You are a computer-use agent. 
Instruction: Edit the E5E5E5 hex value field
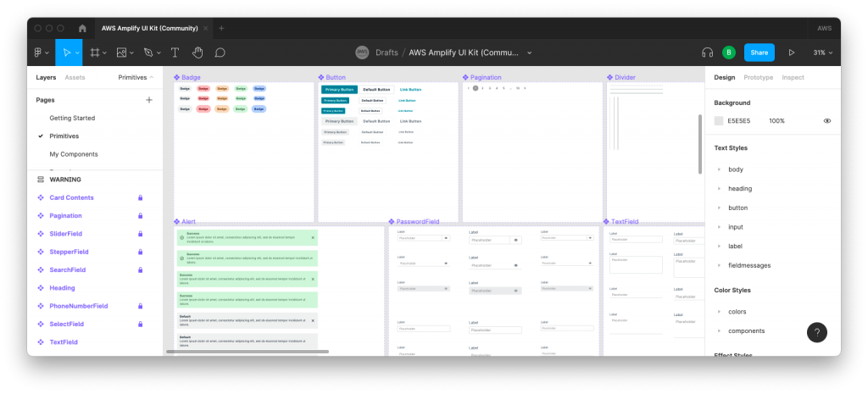click(739, 120)
